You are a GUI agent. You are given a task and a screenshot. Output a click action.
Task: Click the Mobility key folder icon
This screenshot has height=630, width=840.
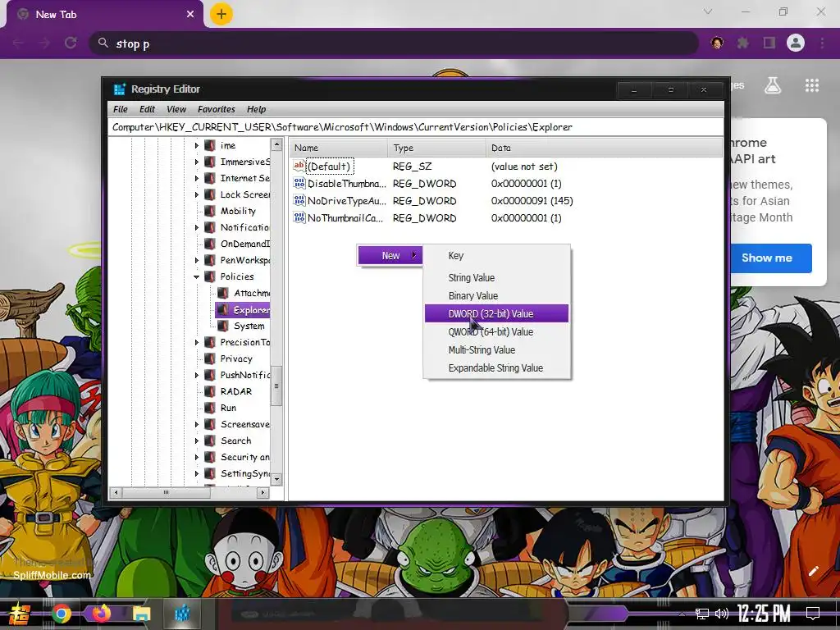[x=211, y=211]
